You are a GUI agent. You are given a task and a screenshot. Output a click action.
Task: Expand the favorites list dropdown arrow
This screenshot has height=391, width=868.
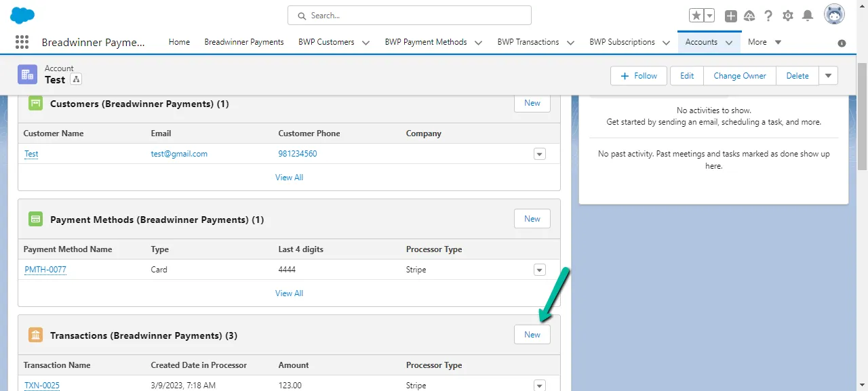[x=709, y=16]
